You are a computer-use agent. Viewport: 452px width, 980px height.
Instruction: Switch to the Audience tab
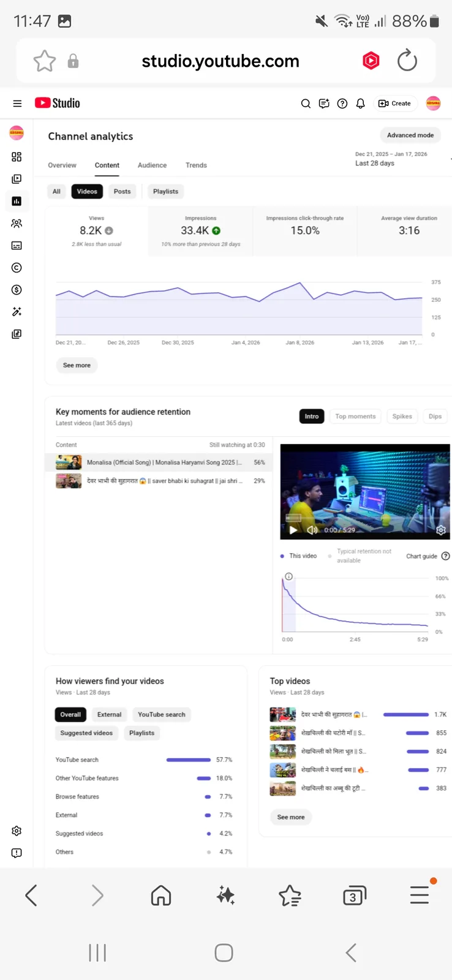[x=153, y=165]
